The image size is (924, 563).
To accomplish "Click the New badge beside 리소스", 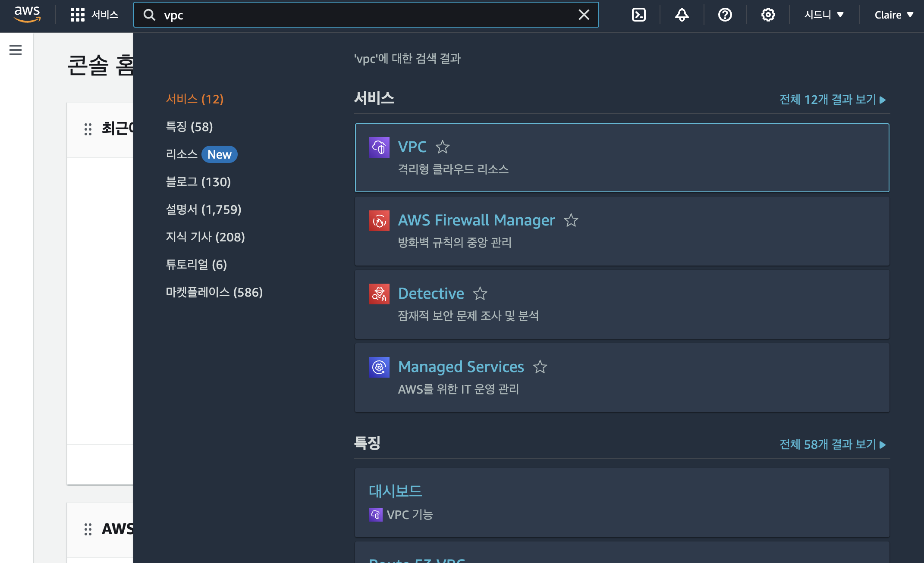I will pos(220,154).
